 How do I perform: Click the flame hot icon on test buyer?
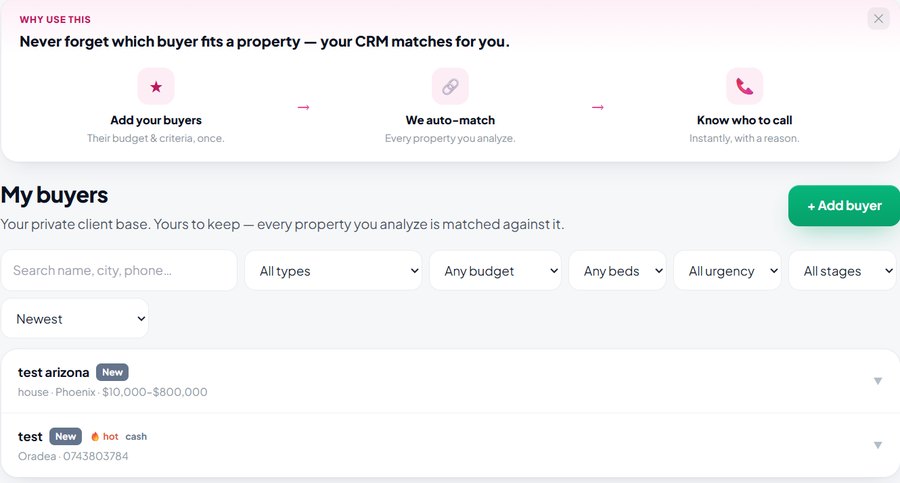[95, 436]
